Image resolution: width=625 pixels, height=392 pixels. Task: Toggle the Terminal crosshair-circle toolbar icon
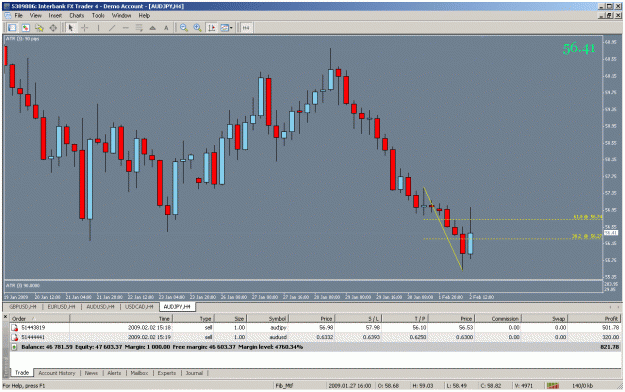[x=53, y=28]
